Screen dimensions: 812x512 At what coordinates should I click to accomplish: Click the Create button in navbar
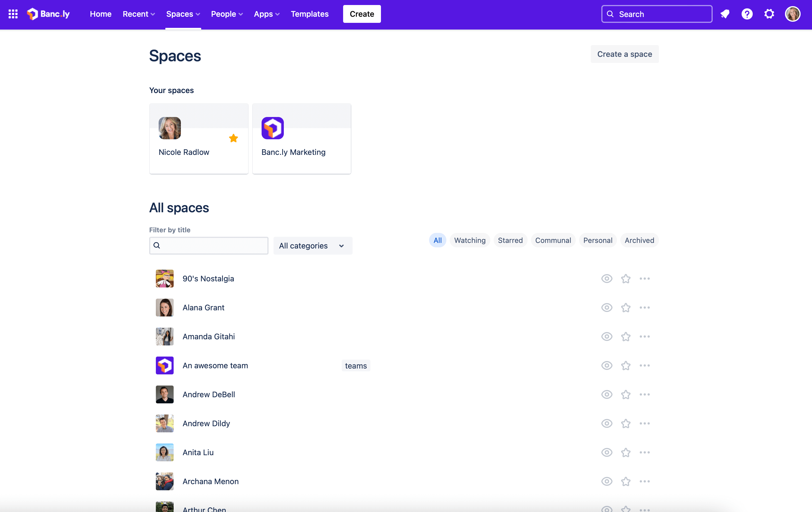(362, 14)
